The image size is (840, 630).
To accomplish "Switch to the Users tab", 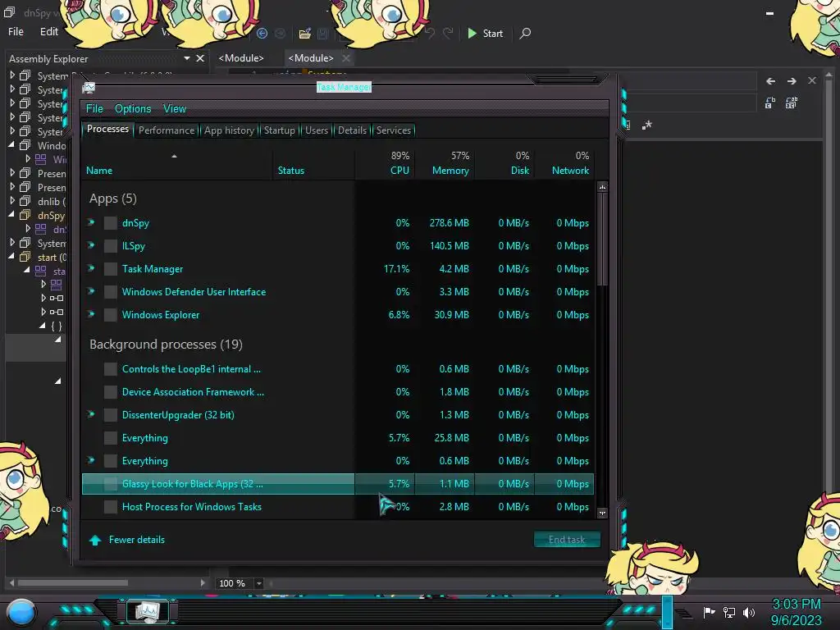I will [x=317, y=130].
